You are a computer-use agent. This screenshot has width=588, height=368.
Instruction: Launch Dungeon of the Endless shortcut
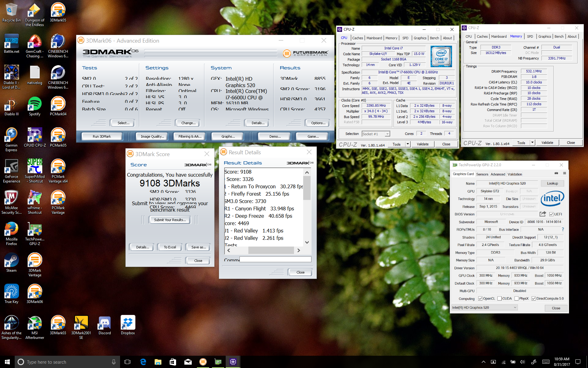(35, 14)
